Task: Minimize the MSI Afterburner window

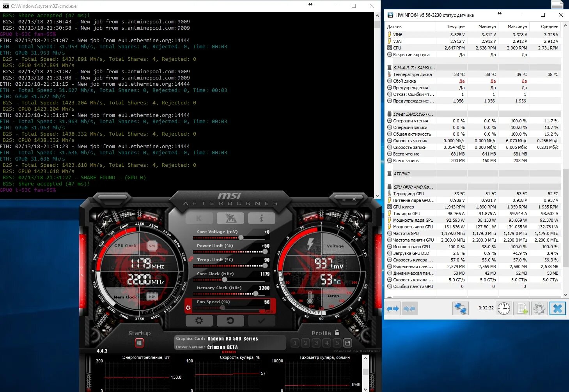Action: [x=344, y=199]
